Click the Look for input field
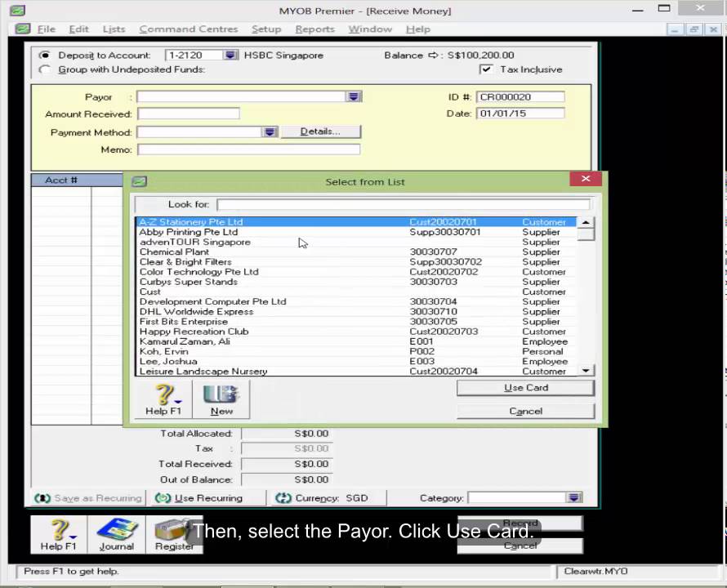 point(404,204)
